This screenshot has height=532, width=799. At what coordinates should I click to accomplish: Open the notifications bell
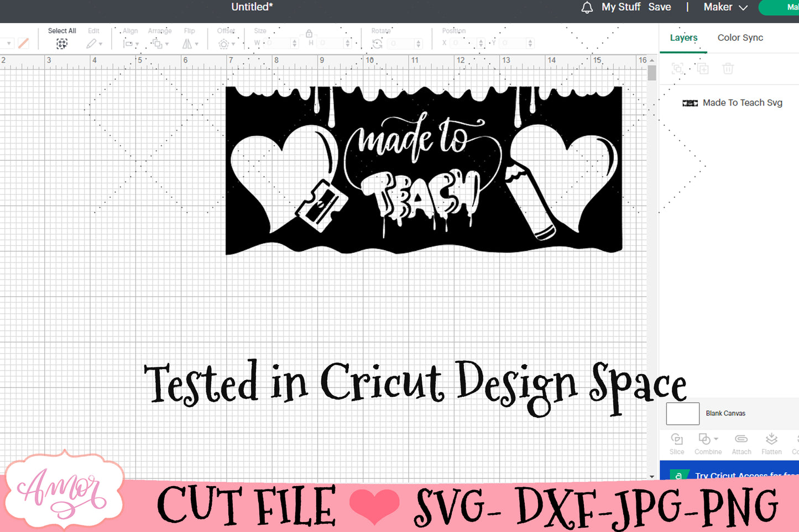587,8
